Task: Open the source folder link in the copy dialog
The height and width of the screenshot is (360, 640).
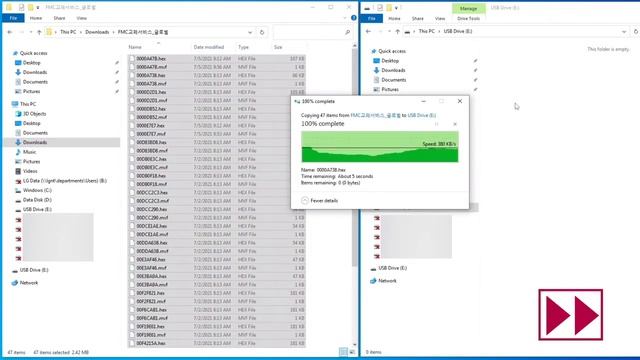Action: pos(376,116)
